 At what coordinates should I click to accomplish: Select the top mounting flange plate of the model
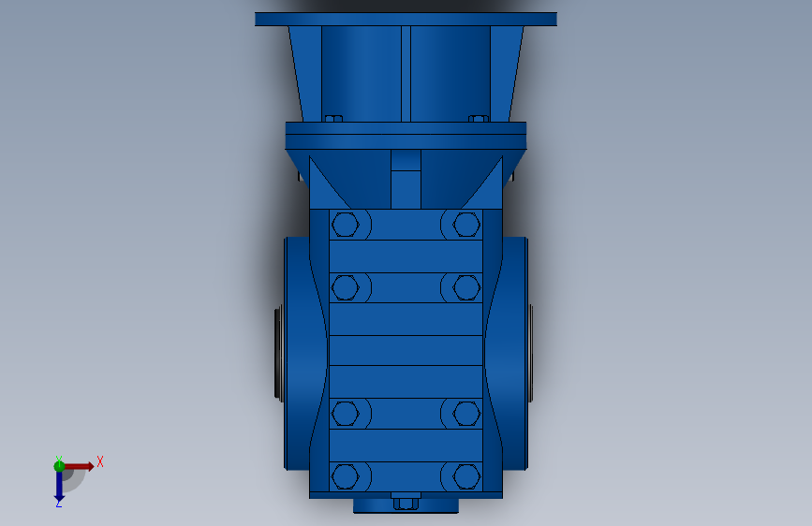(406, 19)
